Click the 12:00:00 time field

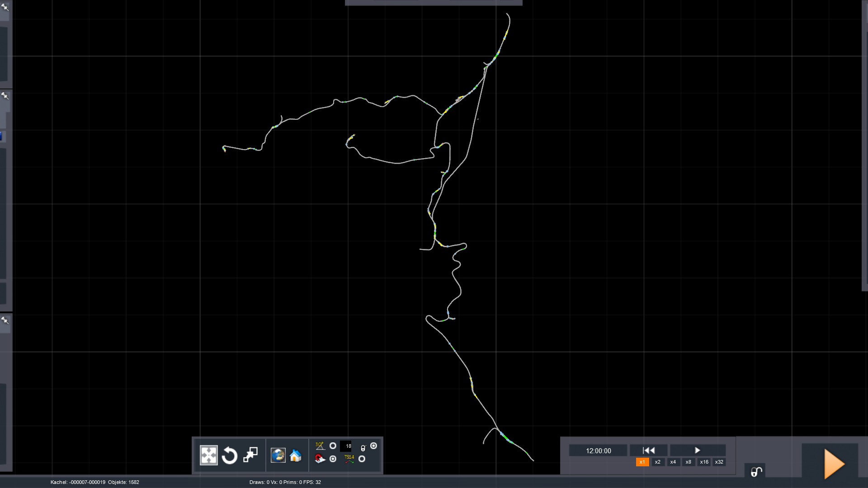point(598,450)
